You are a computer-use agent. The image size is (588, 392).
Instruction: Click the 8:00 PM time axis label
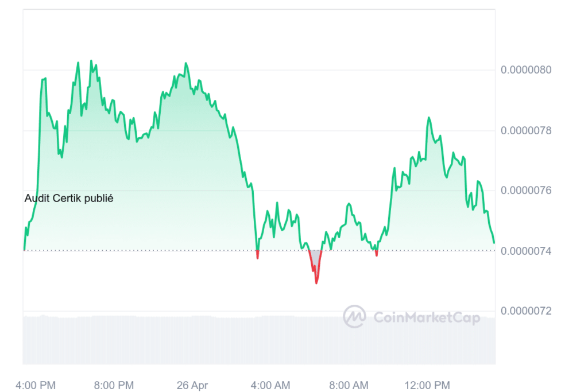click(x=114, y=385)
